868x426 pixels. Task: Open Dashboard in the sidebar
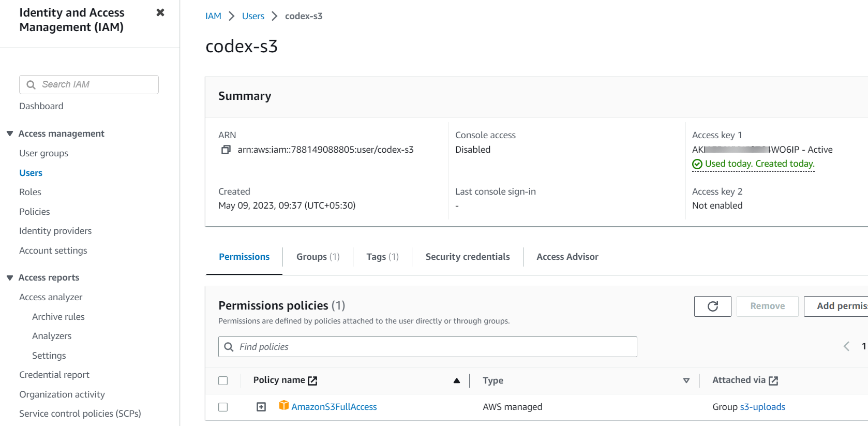tap(41, 106)
